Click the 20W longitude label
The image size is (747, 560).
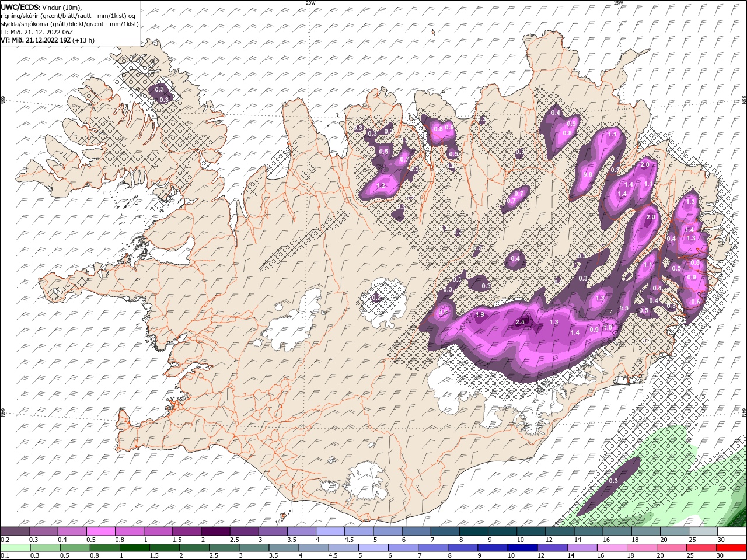click(x=310, y=3)
